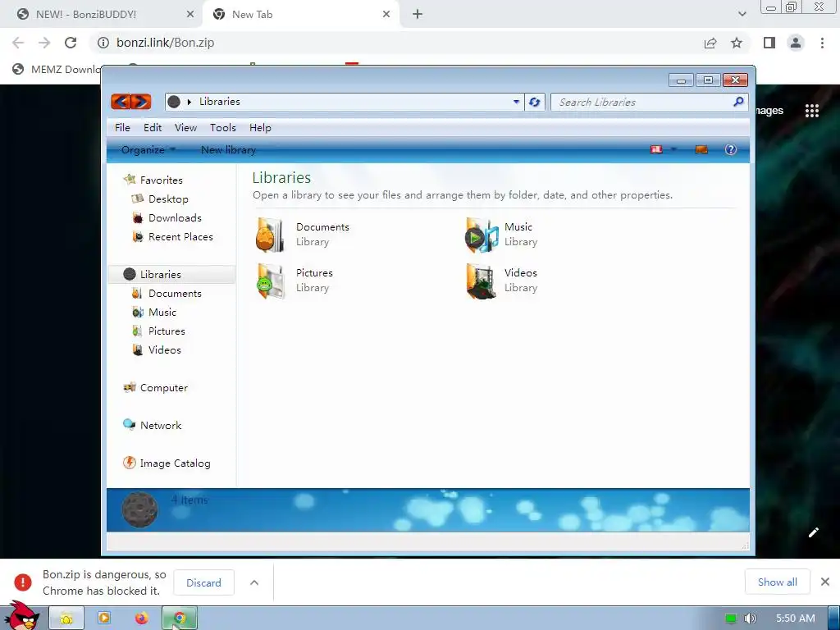Close the New Tab browser tab
Viewport: 840px width, 630px height.
pyautogui.click(x=386, y=14)
